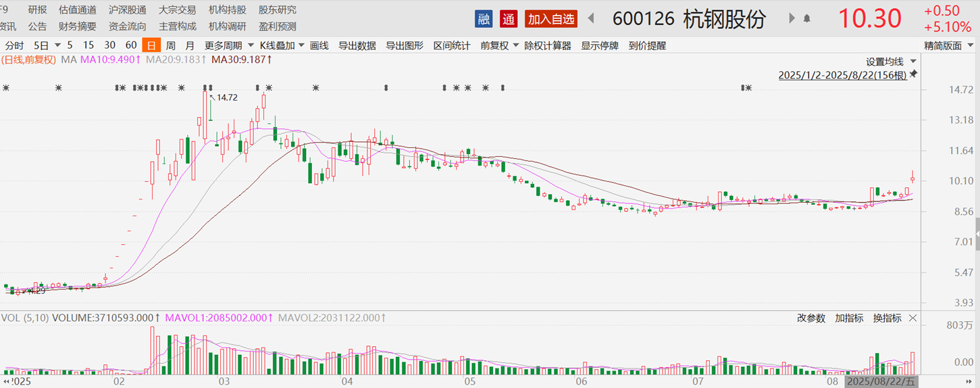This screenshot has width=980, height=388.
Task: Go to next stock with right arrow
Action: (x=792, y=18)
